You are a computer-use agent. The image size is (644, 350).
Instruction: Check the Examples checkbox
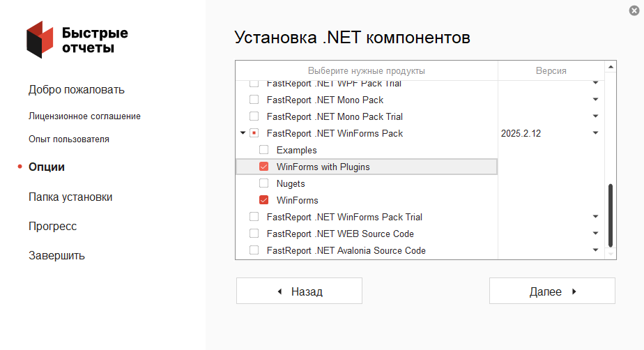point(264,150)
